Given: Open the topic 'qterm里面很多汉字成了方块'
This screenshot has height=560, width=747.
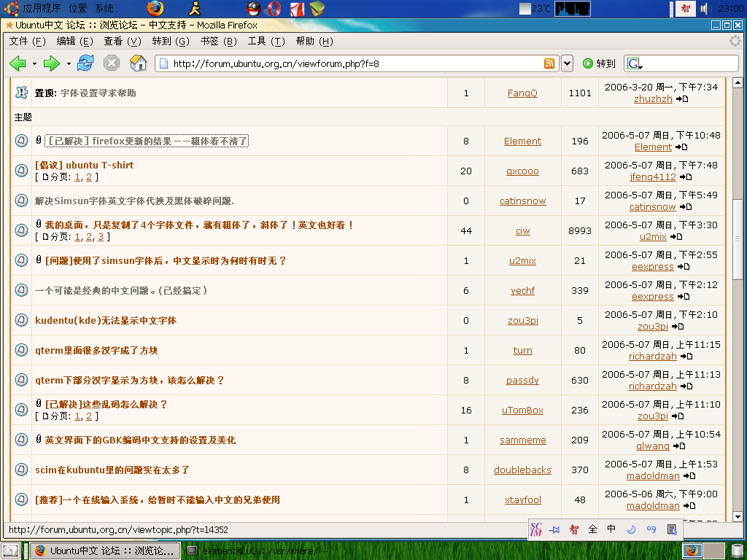Looking at the screenshot, I should (x=96, y=351).
